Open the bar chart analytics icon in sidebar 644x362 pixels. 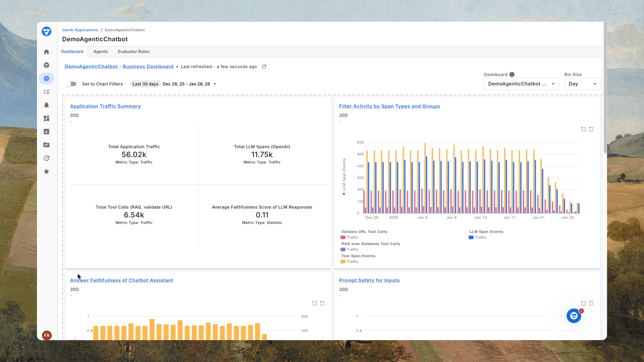click(x=46, y=132)
